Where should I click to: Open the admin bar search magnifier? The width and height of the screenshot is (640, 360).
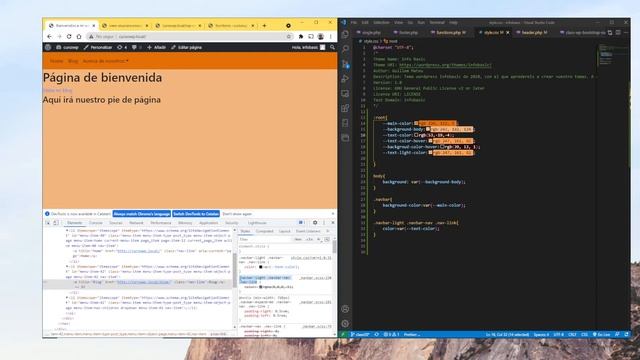332,47
